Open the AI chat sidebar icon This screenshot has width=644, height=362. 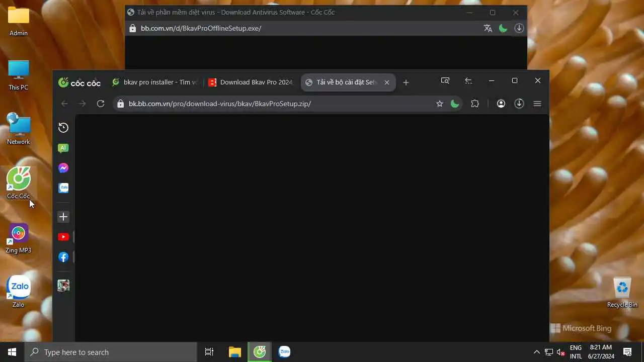pyautogui.click(x=63, y=148)
